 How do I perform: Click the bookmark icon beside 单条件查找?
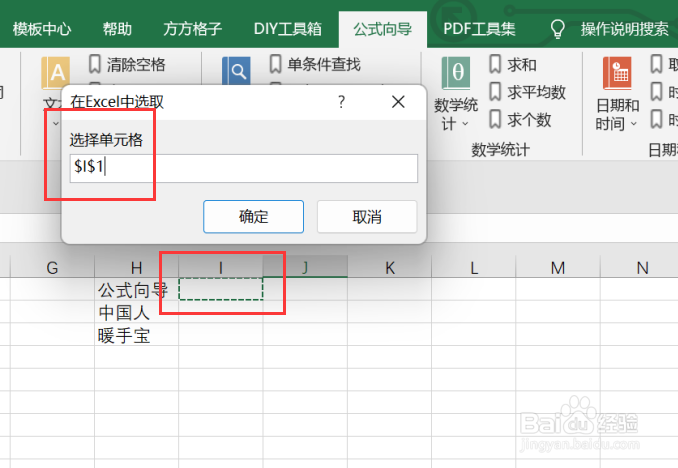point(275,64)
